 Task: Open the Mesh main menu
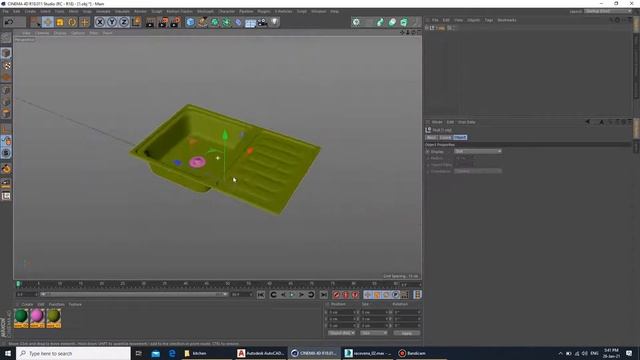click(73, 11)
